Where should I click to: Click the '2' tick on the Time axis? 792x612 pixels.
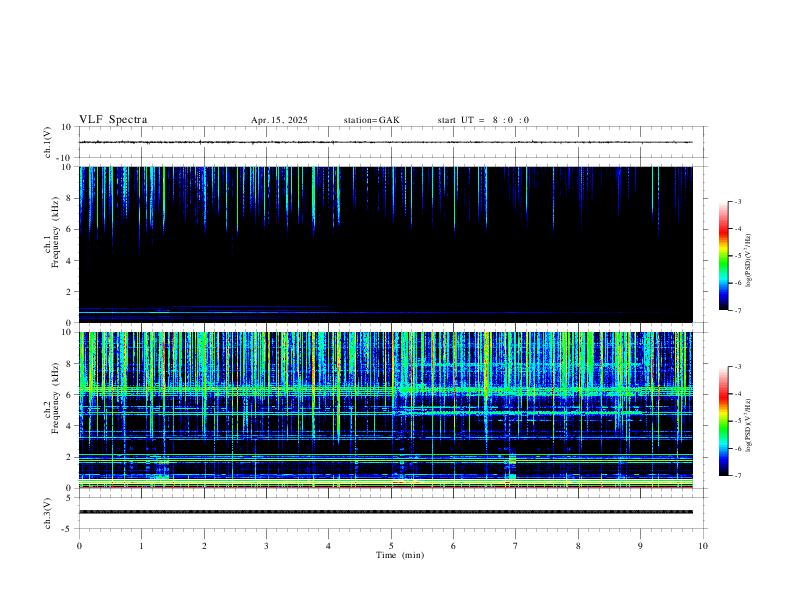(x=204, y=546)
